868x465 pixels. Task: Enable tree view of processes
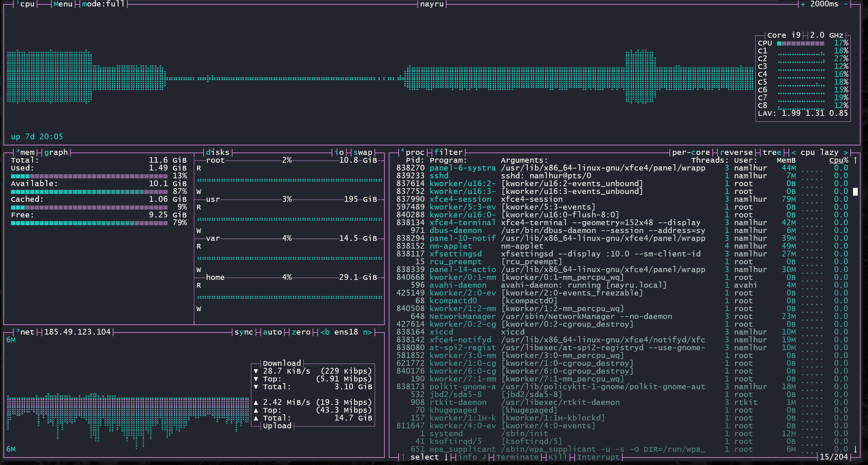click(x=772, y=153)
